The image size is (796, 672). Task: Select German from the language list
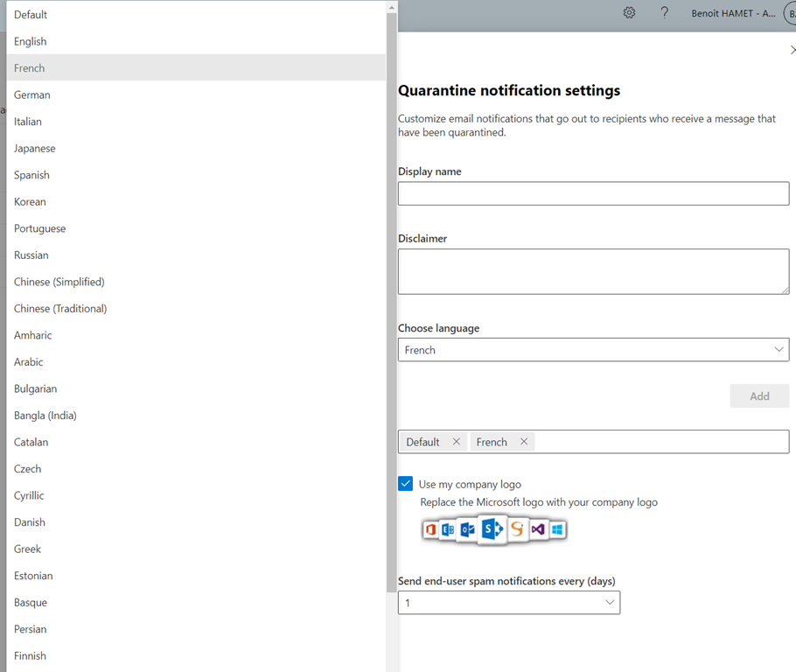32,94
